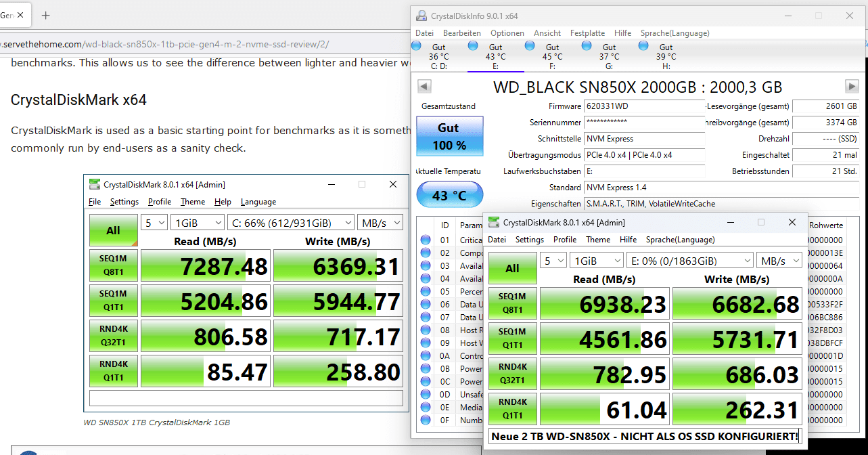Viewport: 868px width, 455px height.
Task: Click the right arrow for next disk
Action: pyautogui.click(x=852, y=87)
